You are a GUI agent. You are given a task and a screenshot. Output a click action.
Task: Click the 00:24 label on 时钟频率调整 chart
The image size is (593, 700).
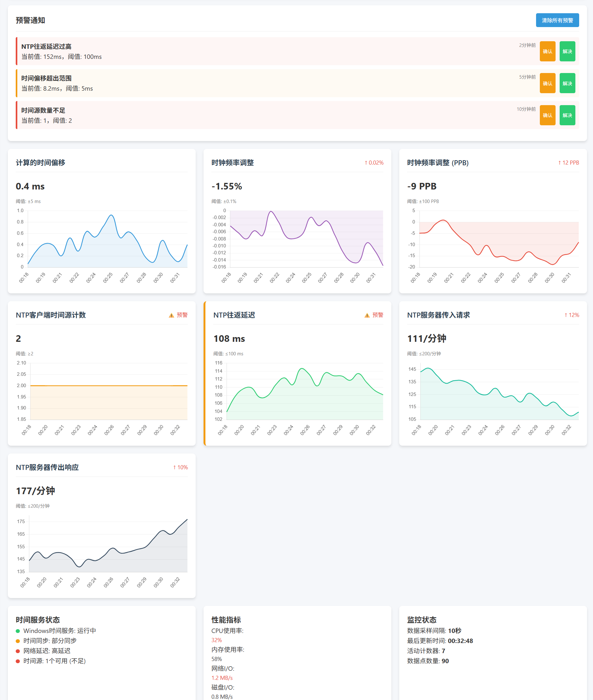coord(290,278)
